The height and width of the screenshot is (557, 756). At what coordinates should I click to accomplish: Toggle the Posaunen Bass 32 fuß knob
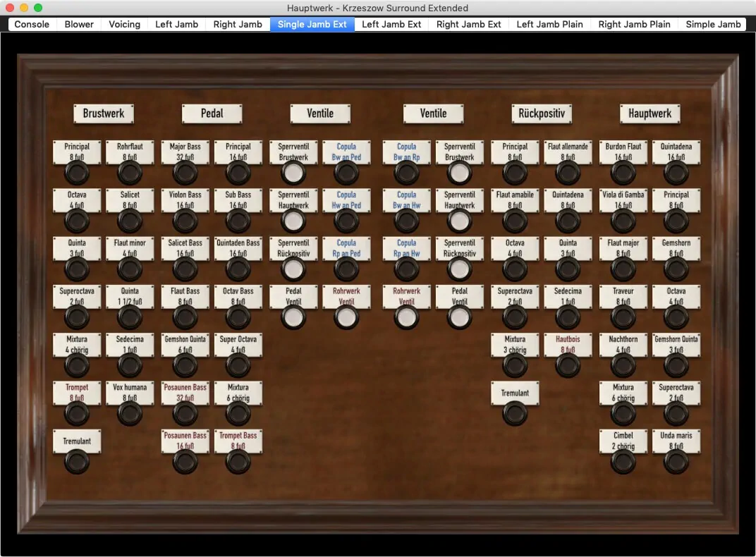pos(185,413)
